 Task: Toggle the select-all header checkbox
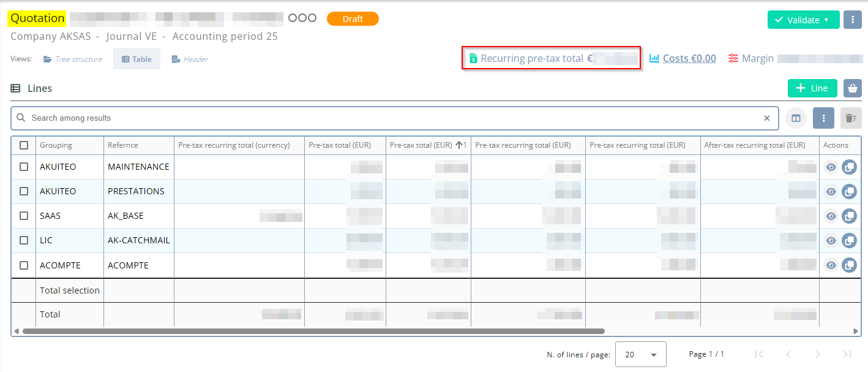(24, 145)
